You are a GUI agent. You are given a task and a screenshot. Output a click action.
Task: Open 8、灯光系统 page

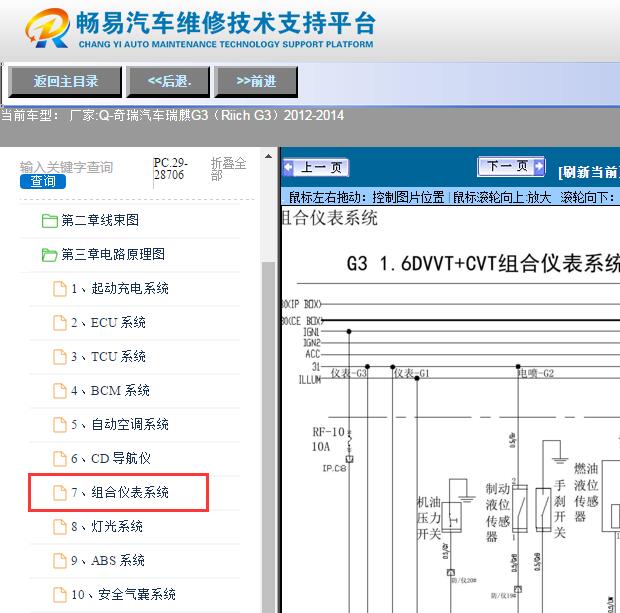click(x=107, y=527)
